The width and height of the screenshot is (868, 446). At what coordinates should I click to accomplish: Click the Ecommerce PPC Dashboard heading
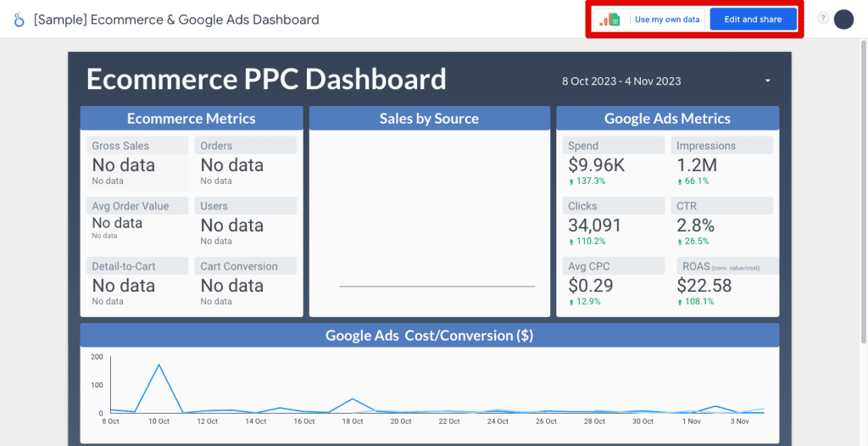tap(266, 79)
